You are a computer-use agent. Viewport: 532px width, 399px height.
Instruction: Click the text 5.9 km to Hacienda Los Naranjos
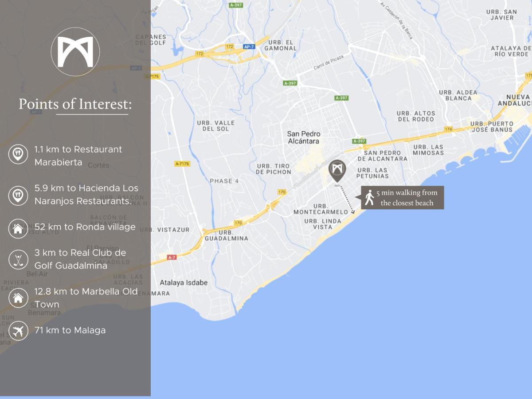(86, 194)
